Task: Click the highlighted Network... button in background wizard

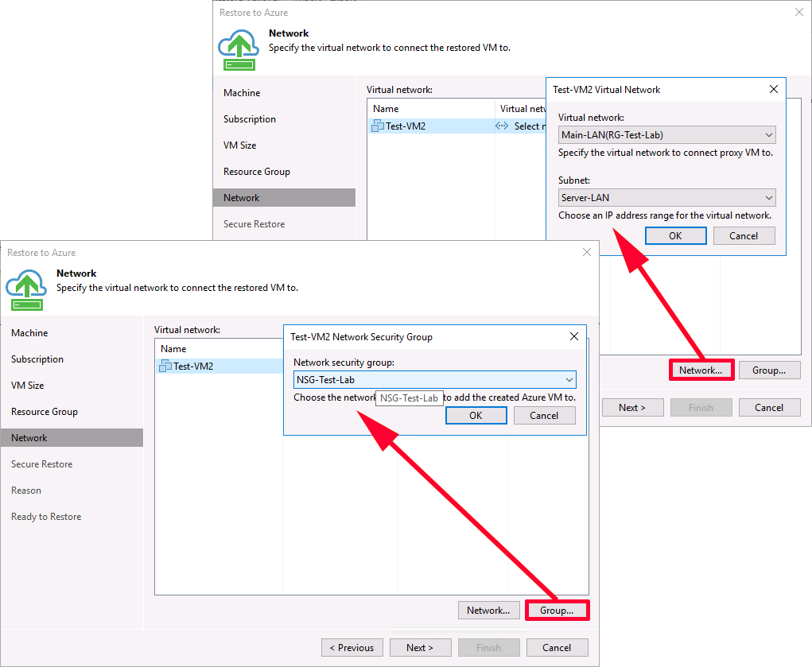Action: click(701, 370)
